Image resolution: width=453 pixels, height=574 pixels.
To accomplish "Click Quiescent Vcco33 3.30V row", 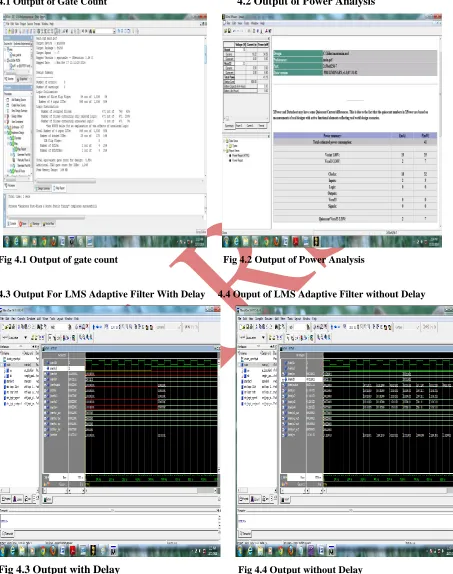I will [x=355, y=219].
